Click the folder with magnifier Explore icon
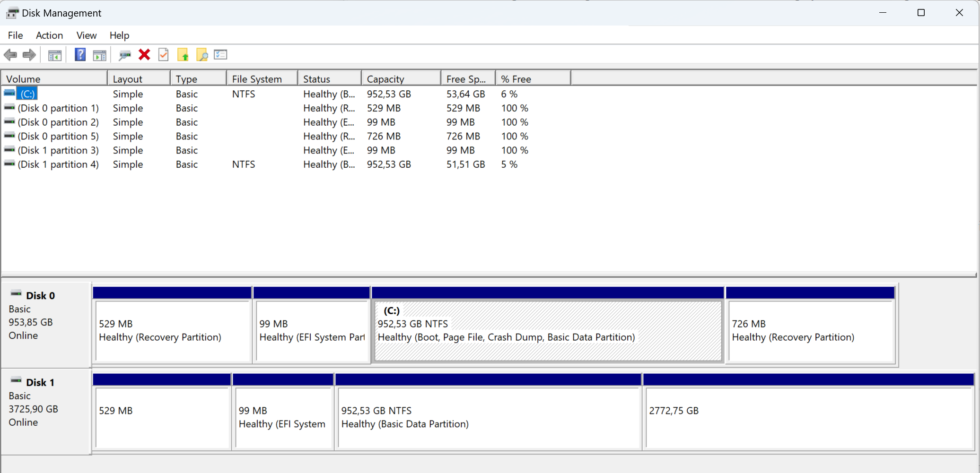 pyautogui.click(x=202, y=55)
